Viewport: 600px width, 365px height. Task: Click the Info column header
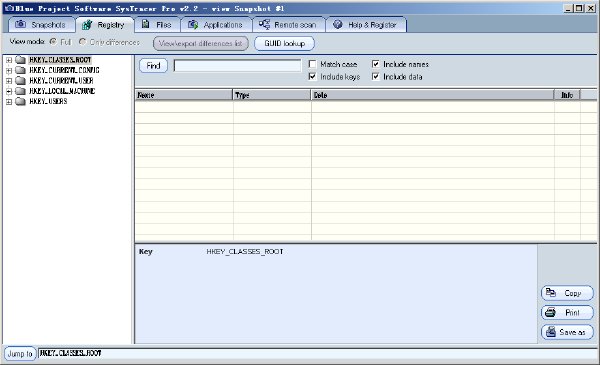click(567, 95)
